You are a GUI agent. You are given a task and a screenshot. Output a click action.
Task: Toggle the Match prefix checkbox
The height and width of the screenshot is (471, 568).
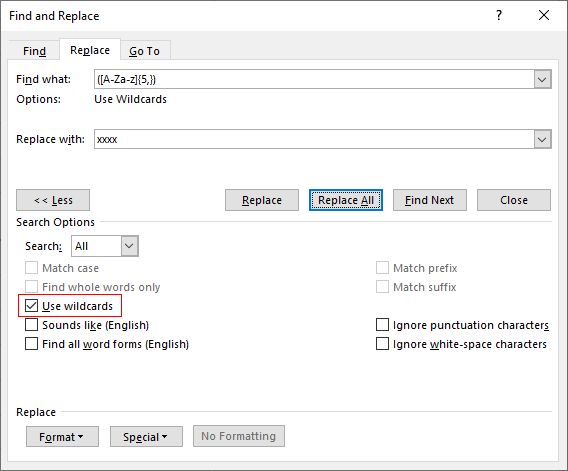pyautogui.click(x=383, y=268)
